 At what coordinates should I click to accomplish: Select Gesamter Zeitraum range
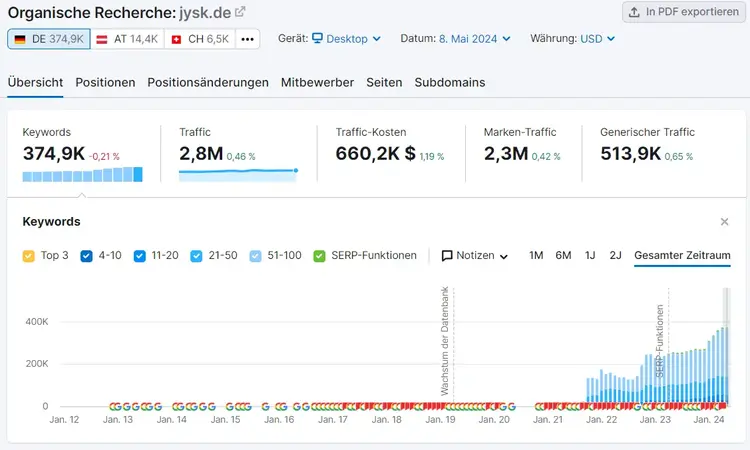pos(682,255)
